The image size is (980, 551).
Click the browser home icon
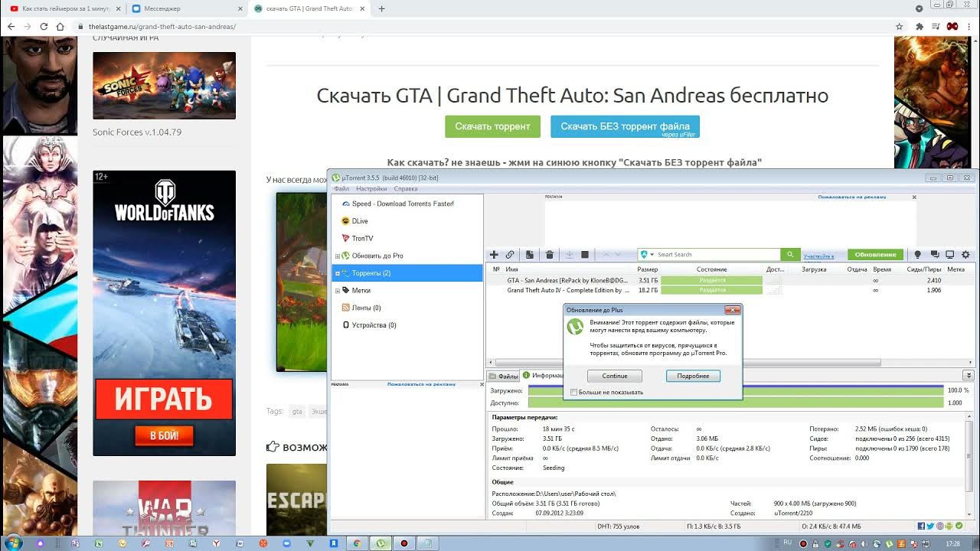pos(60,26)
